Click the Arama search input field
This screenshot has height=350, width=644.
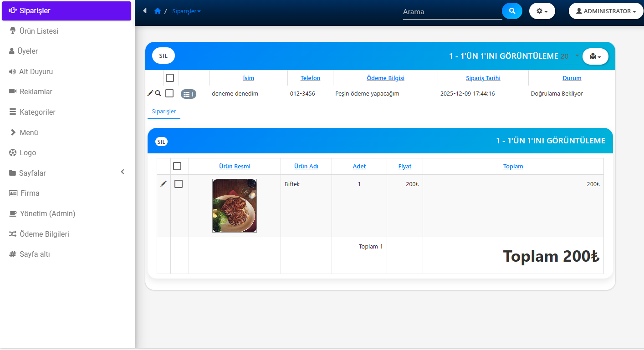click(452, 12)
